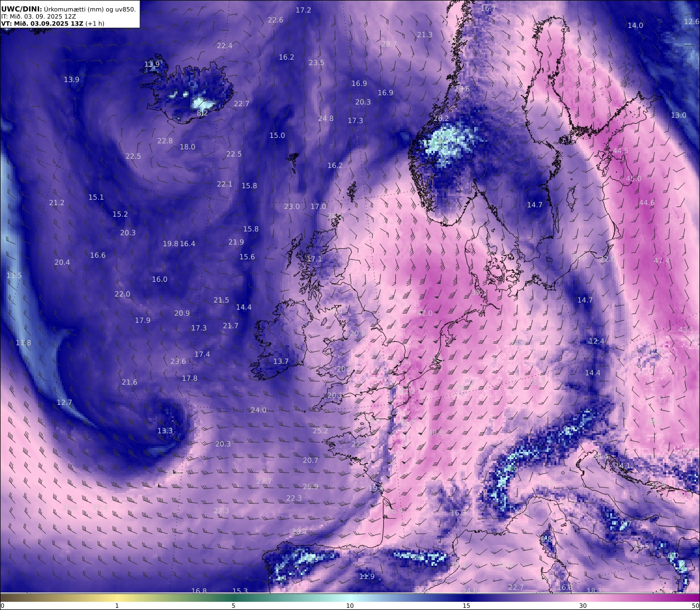The height and width of the screenshot is (610, 700).
Task: Click the 15.0 value label
Action: click(277, 135)
